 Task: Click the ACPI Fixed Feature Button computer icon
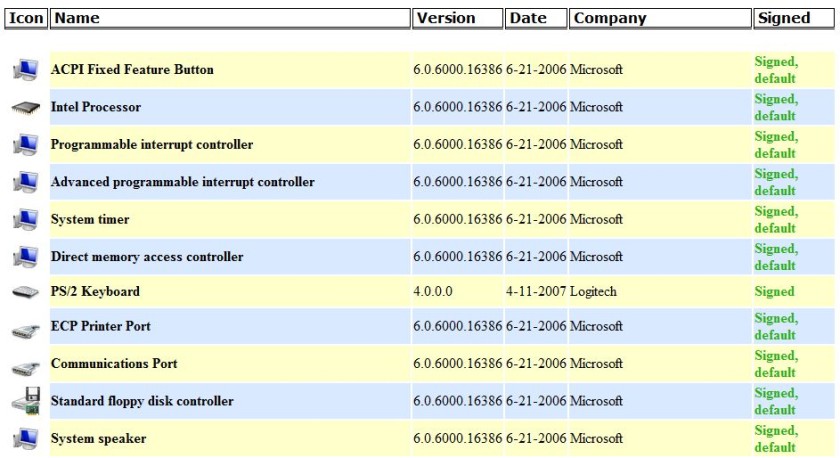pyautogui.click(x=25, y=70)
